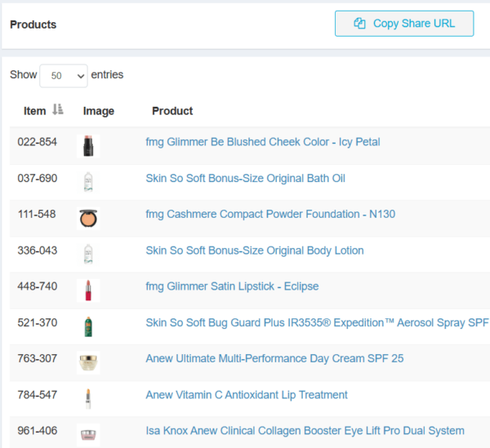Click the copy icon in Copy Share URL
This screenshot has width=490, height=448.
coord(359,24)
